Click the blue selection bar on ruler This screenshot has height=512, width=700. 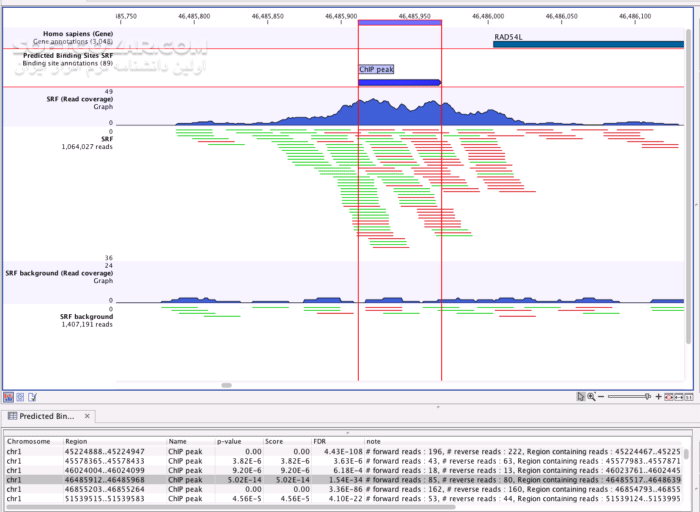[400, 22]
